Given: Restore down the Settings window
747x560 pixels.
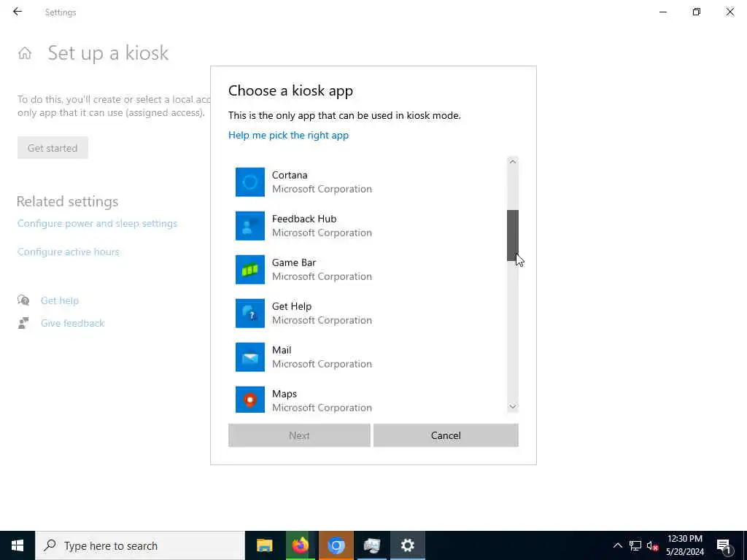Looking at the screenshot, I should [x=697, y=12].
